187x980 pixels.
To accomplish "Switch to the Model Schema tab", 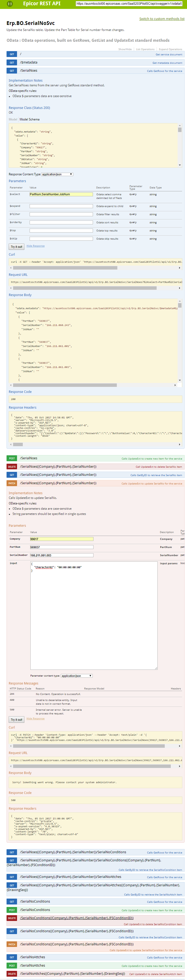I will (x=30, y=119).
